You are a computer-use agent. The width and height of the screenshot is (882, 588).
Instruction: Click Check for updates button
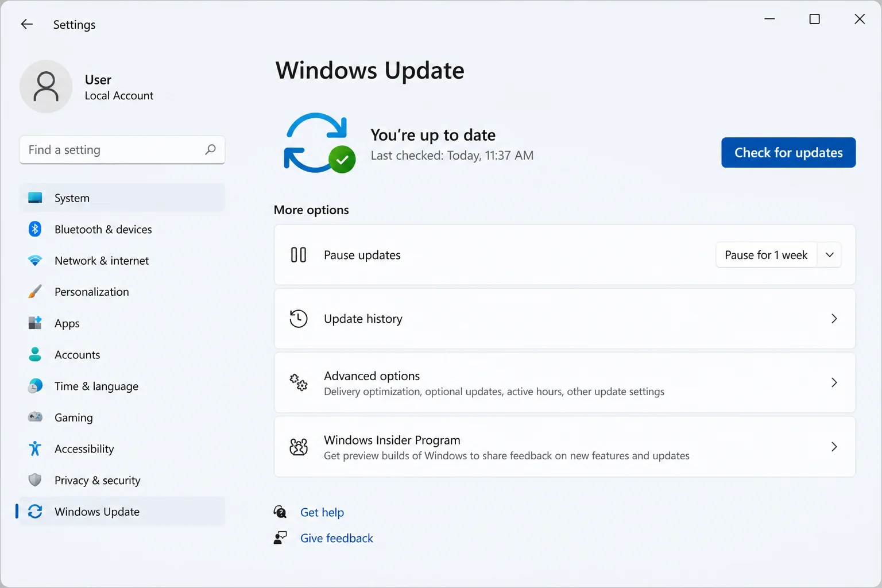tap(788, 153)
